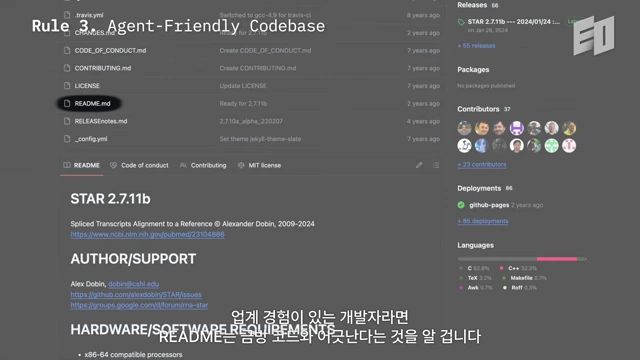Open the README.md file
Viewport: 640px width, 360px height.
[x=92, y=104]
